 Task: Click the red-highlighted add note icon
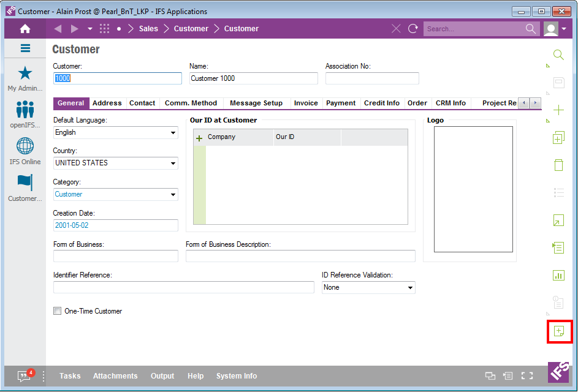tap(558, 331)
